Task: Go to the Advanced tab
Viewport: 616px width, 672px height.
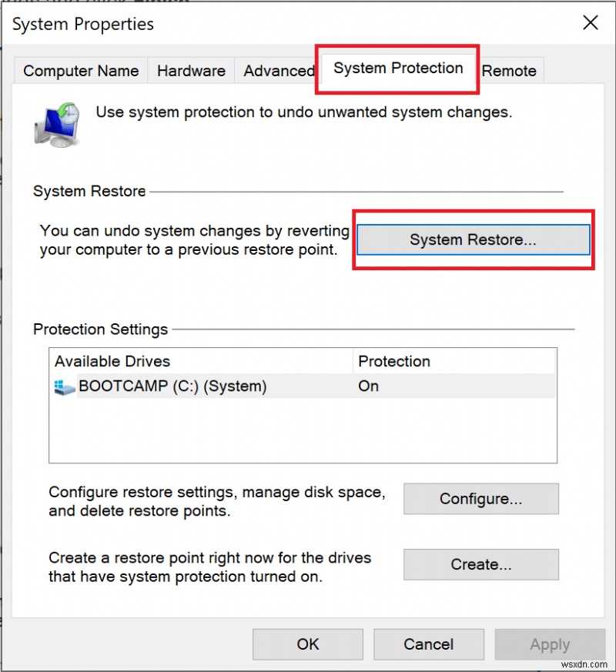Action: coord(278,71)
